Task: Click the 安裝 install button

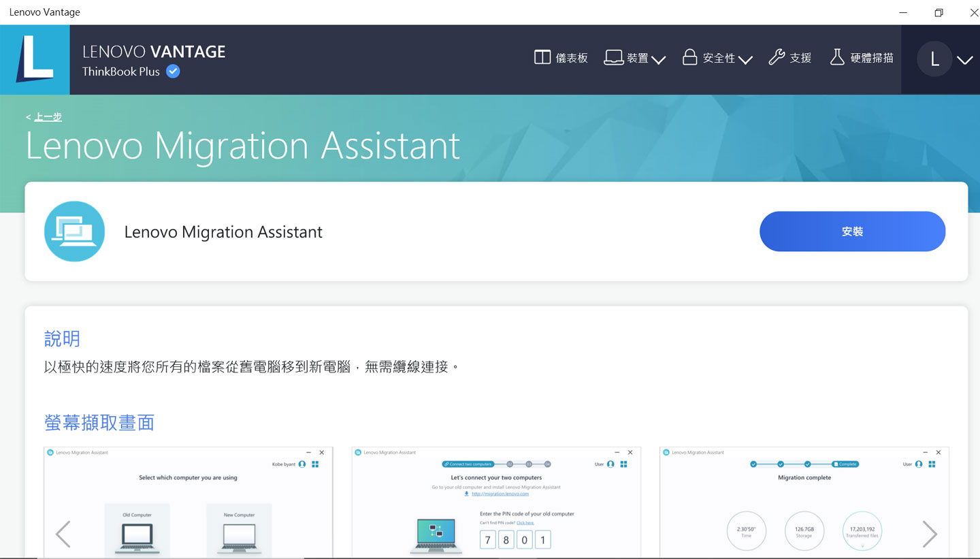Action: [852, 231]
